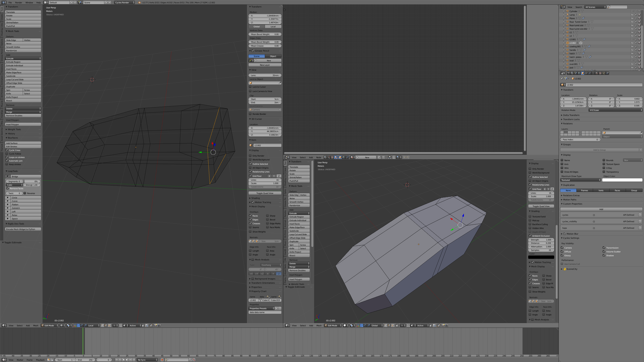Play animation forward in timeline

point(127,360)
